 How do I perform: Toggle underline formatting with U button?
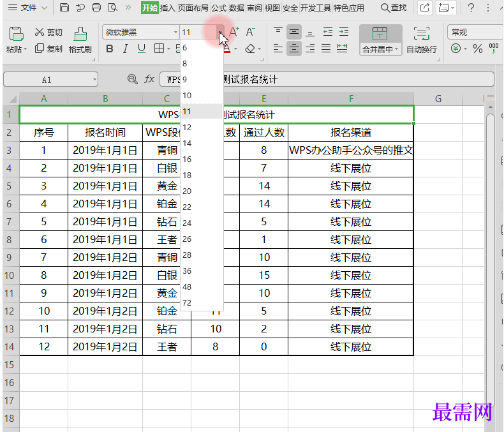tap(142, 48)
